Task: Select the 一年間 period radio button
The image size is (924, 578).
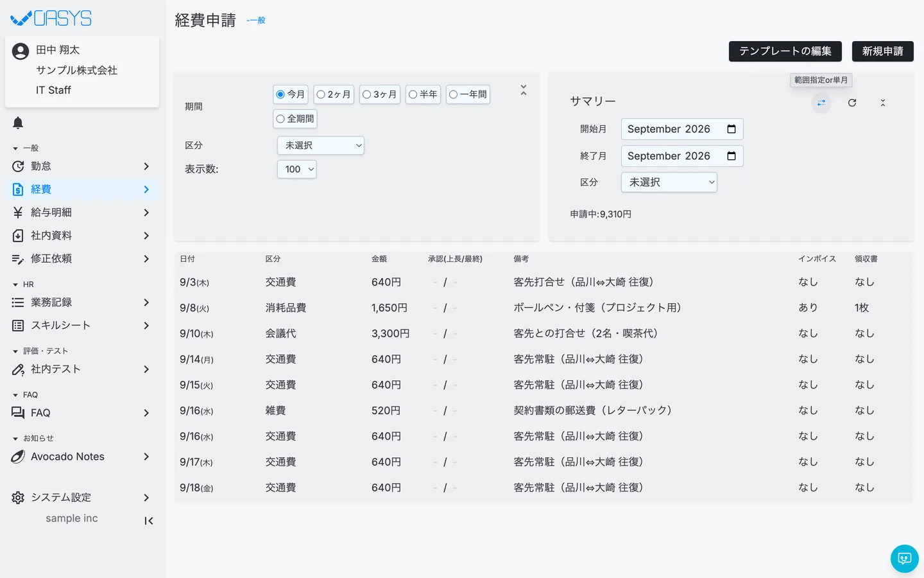Action: 454,94
